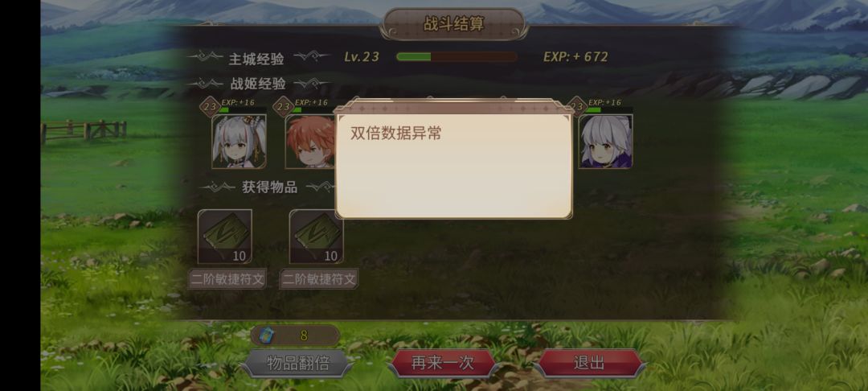Tap the EXP: +672 reward text

[575, 56]
